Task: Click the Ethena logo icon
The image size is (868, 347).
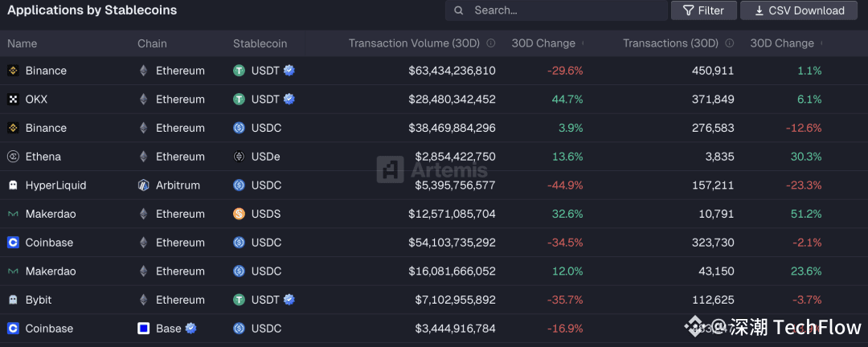Action: [x=13, y=157]
